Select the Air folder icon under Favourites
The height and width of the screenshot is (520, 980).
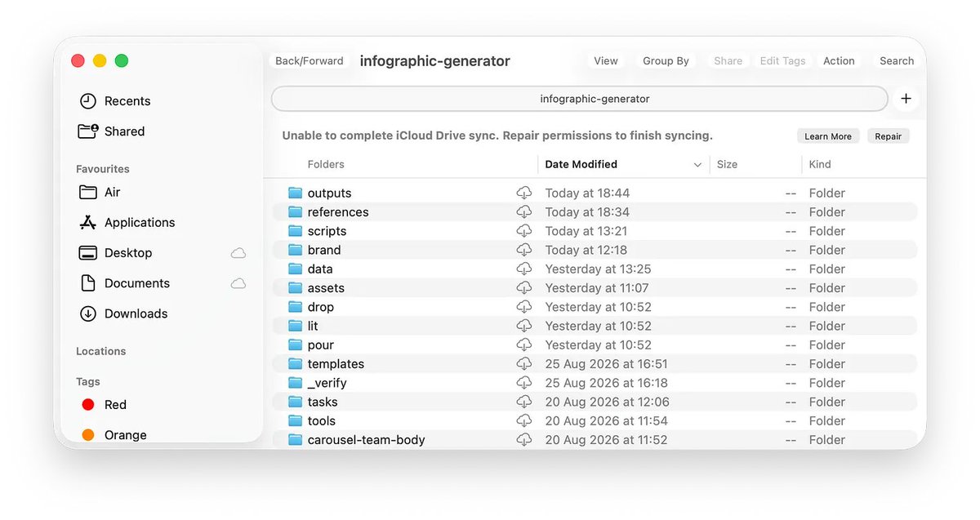click(x=87, y=193)
